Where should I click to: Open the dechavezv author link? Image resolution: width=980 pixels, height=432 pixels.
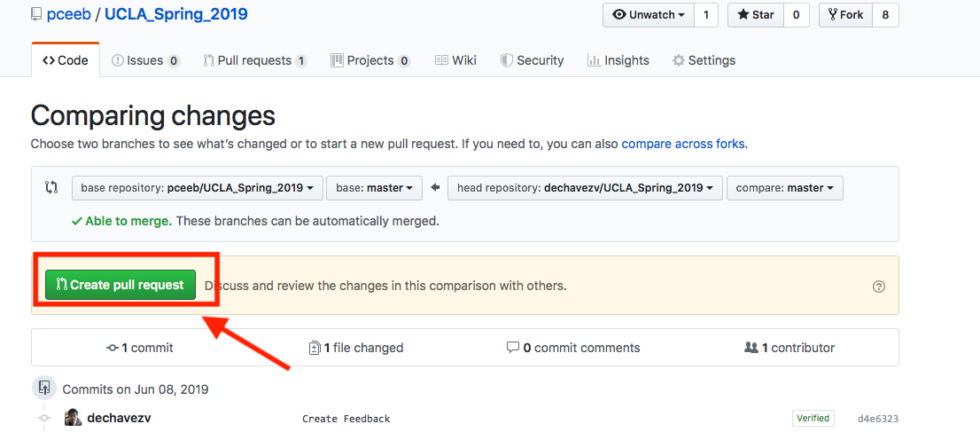[119, 418]
